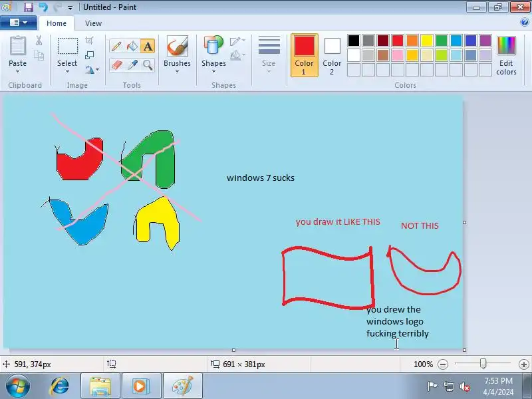Click the Crop icon in Image group

pos(89,41)
